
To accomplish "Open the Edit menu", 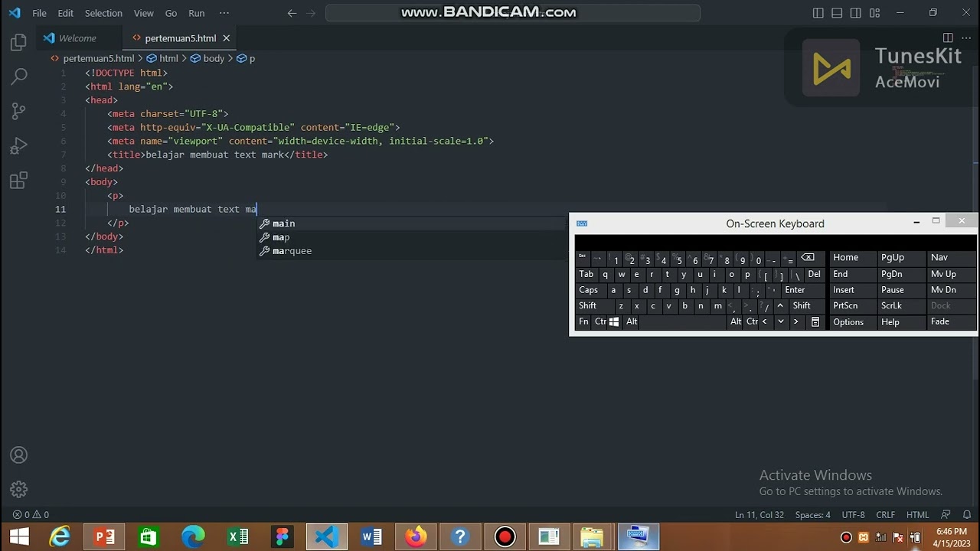I will click(x=66, y=13).
